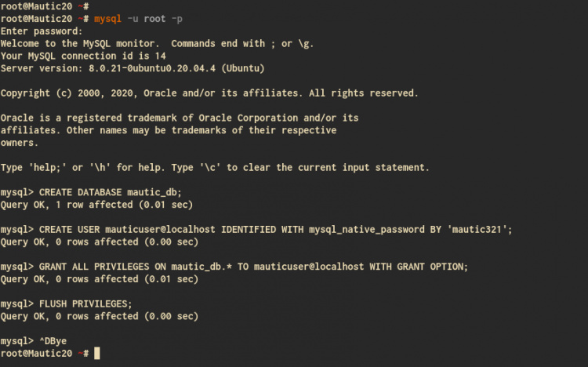Click 'Query OK, 1 row affected' output

[96, 205]
